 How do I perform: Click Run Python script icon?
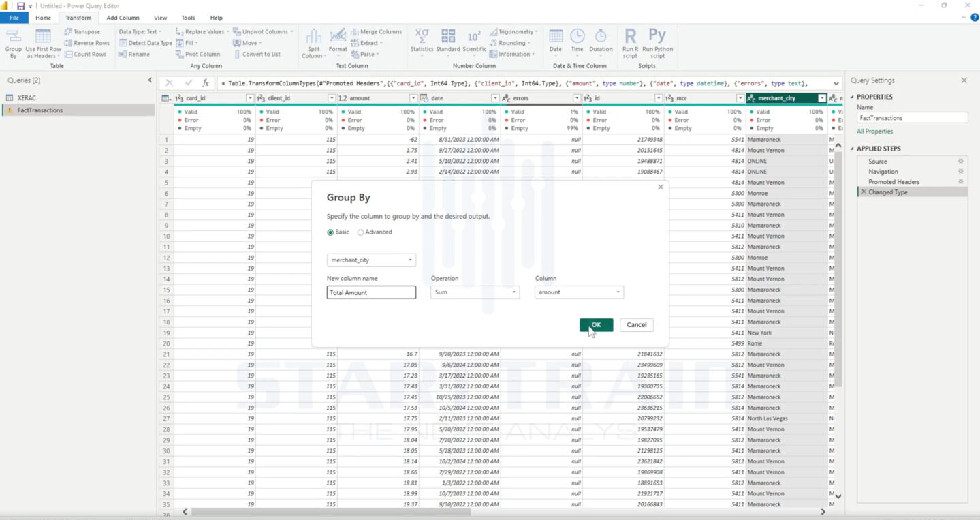tap(657, 43)
